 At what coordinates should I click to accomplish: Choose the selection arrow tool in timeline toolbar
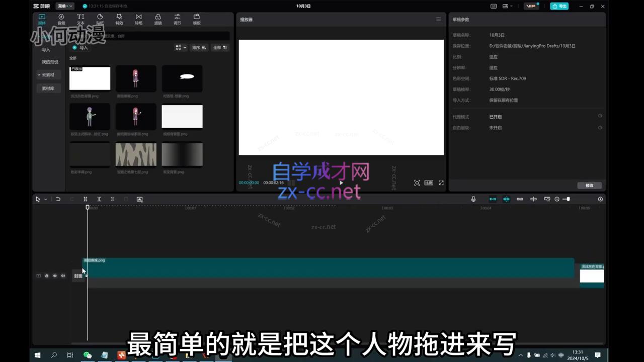coord(38,199)
